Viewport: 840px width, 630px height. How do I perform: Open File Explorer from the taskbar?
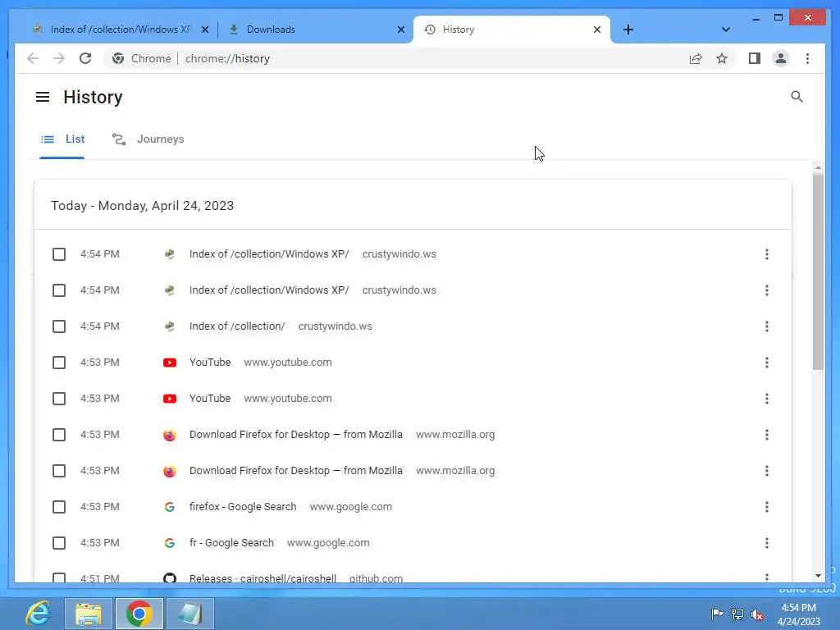(x=89, y=614)
